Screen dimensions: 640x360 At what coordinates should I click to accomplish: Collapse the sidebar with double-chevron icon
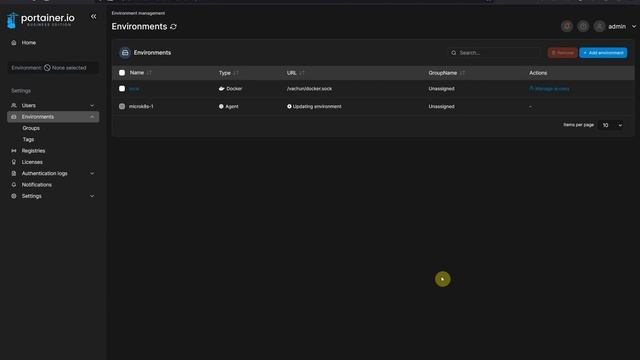[x=93, y=16]
